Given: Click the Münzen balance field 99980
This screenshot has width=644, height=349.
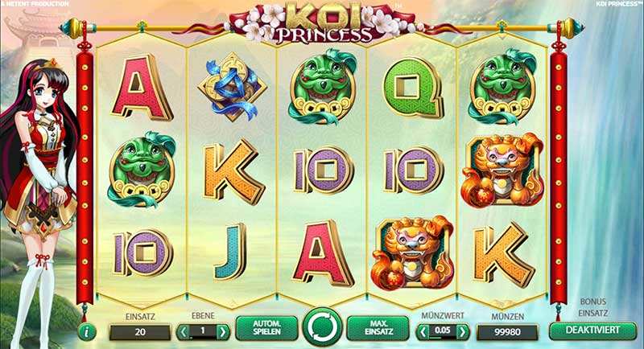Looking at the screenshot, I should coord(508,332).
